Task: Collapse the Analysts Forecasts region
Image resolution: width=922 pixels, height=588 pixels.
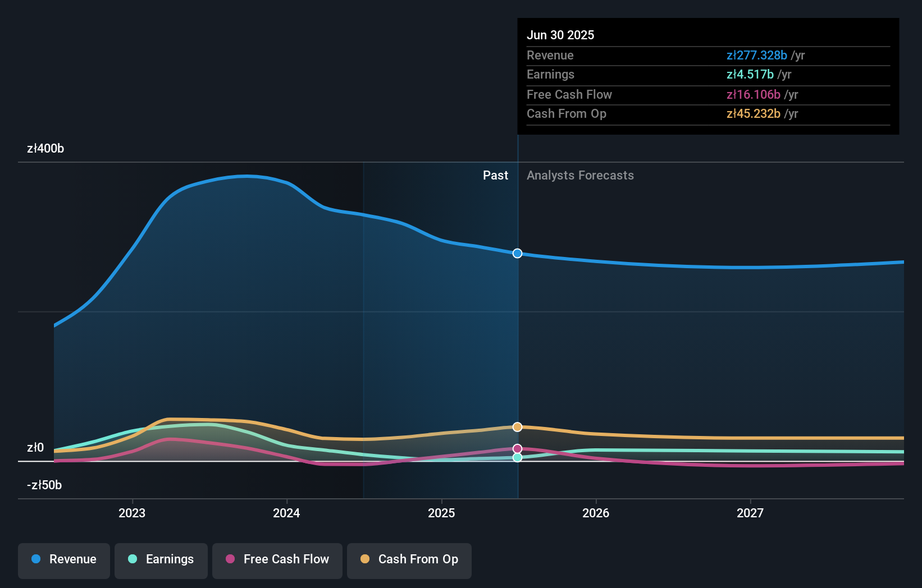Action: [580, 175]
